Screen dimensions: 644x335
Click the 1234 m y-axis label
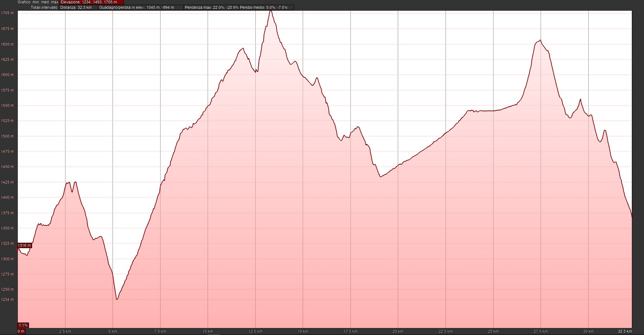point(7,300)
